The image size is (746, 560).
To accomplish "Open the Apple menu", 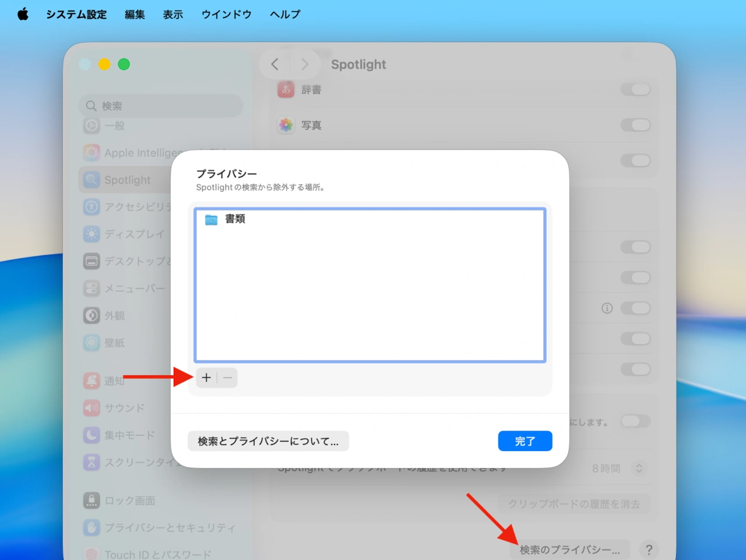I will [x=22, y=14].
